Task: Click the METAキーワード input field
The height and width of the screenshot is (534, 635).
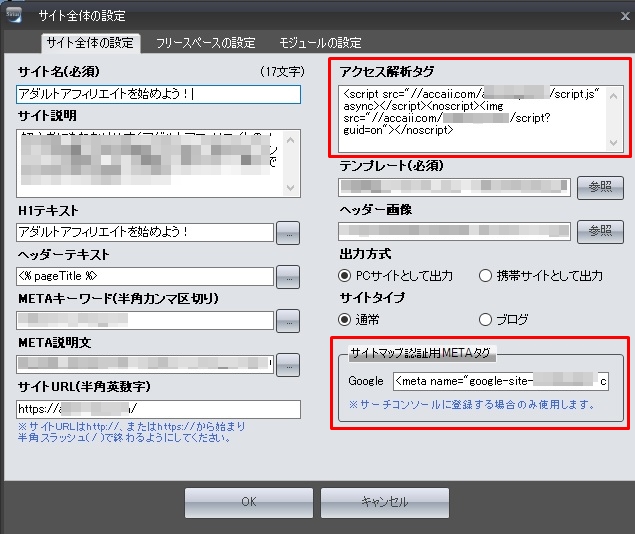Action: [145, 320]
